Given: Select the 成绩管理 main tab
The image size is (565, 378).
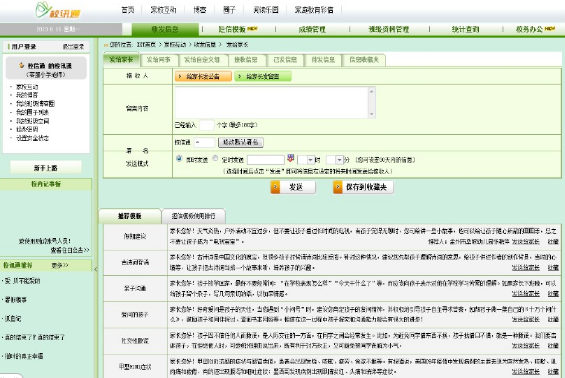Looking at the screenshot, I should coord(312,30).
